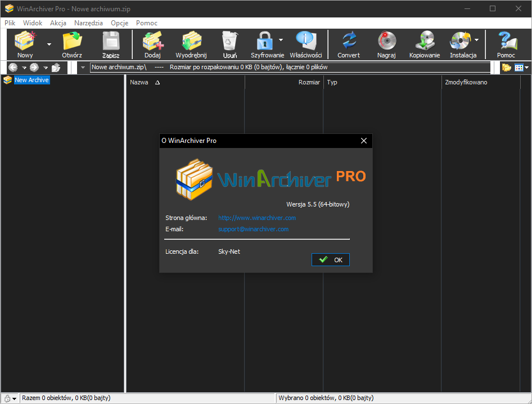
Task: Click the go up one folder icon
Action: [56, 67]
